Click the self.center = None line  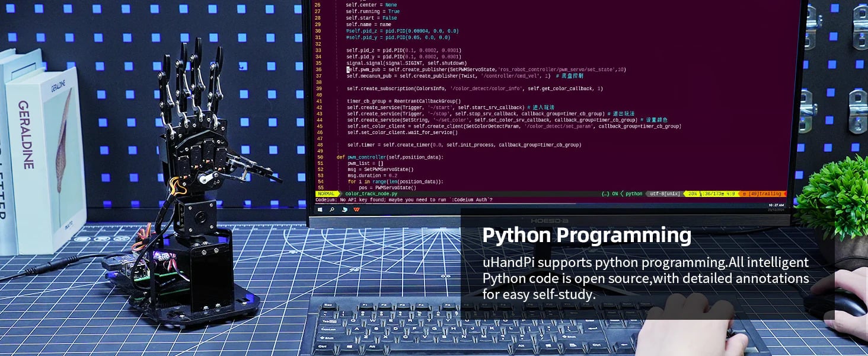click(371, 5)
